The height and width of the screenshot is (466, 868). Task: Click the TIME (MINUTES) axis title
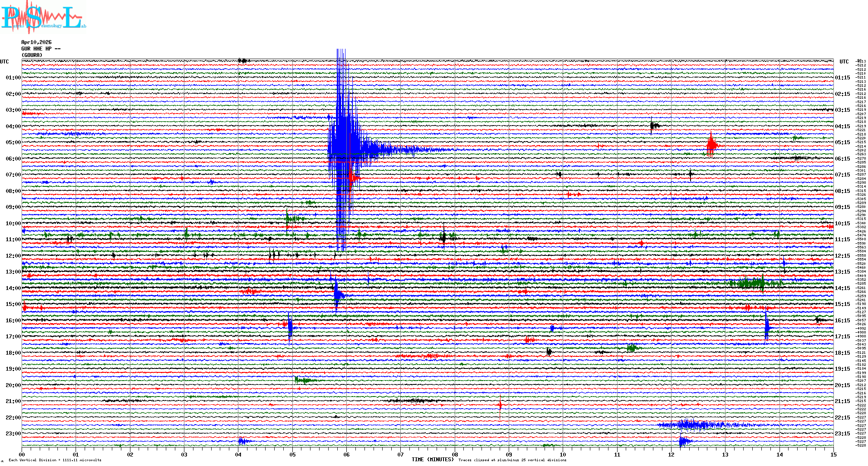[433, 460]
